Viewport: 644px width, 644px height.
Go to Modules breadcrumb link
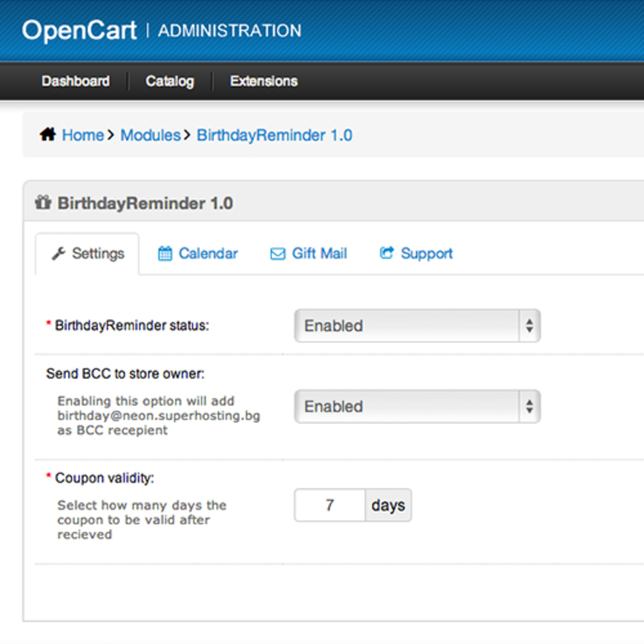pos(151,135)
